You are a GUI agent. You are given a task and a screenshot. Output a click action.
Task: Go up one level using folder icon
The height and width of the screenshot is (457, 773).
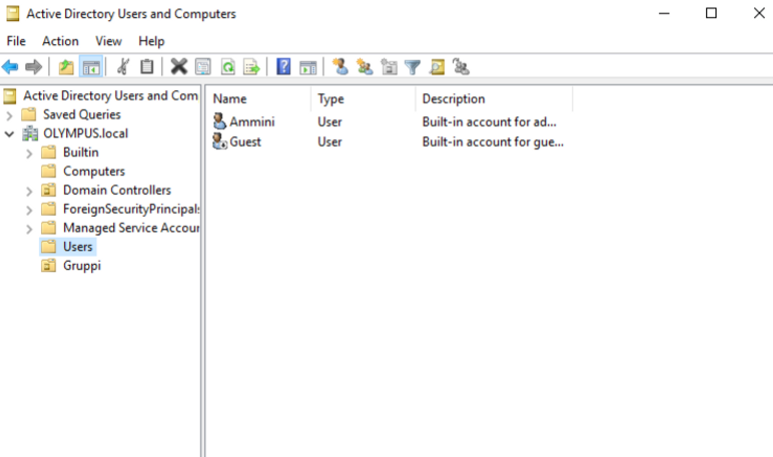[x=66, y=67]
